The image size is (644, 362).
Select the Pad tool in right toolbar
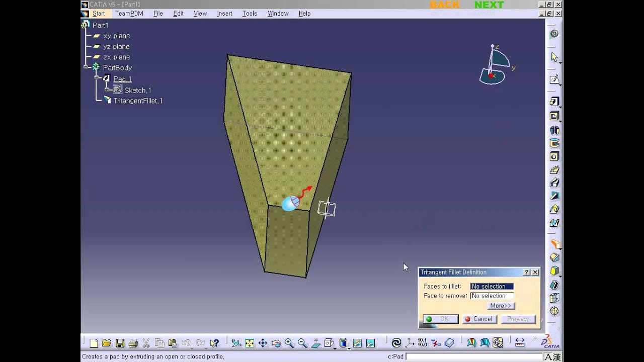click(554, 102)
